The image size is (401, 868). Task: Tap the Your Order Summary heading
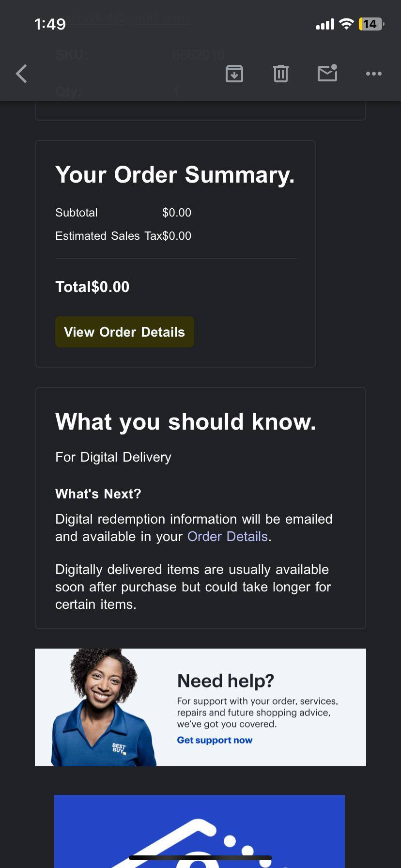click(x=175, y=174)
